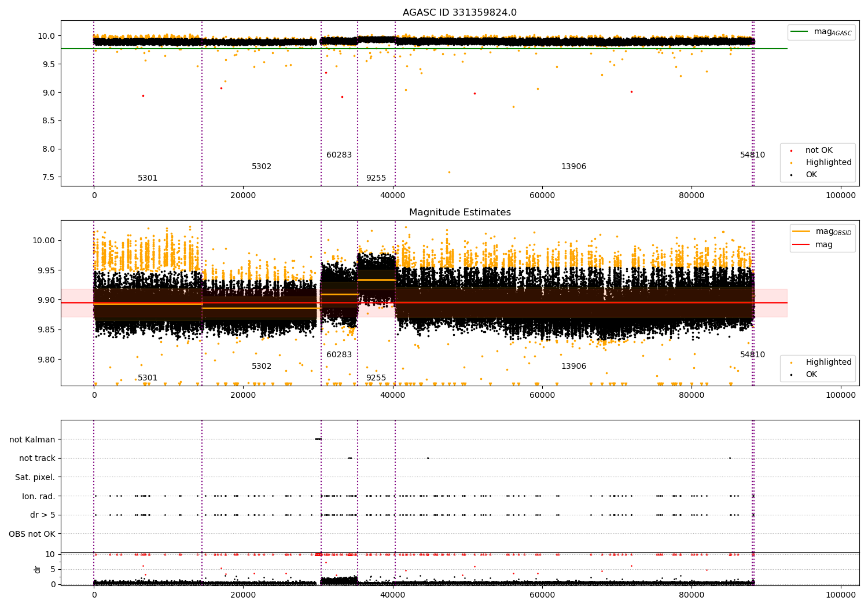Click the 80000 x-tick under Magnitude Estimates plot
The width and height of the screenshot is (868, 608).
691,395
